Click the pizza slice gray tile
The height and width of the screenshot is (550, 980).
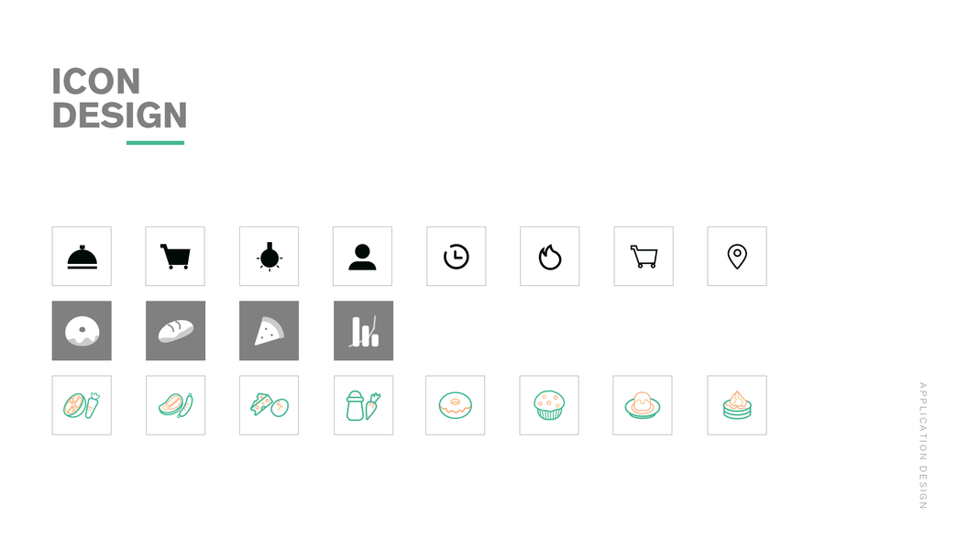click(x=269, y=331)
